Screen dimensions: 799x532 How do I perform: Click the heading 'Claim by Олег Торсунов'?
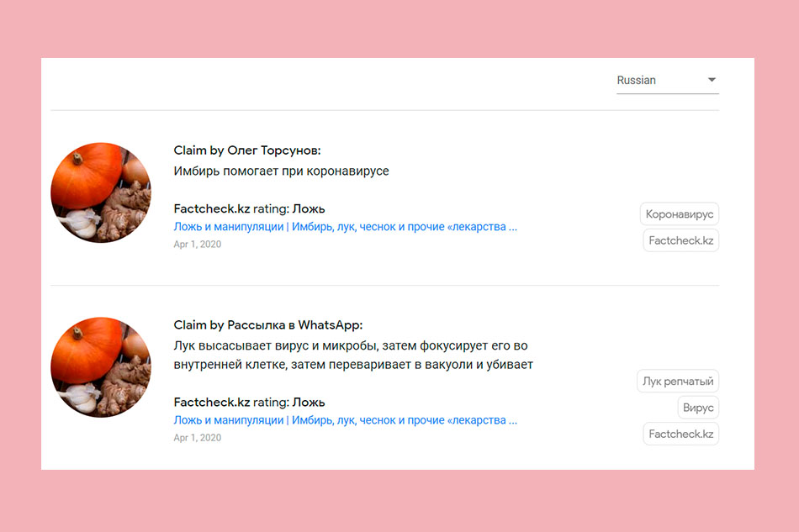[247, 151]
